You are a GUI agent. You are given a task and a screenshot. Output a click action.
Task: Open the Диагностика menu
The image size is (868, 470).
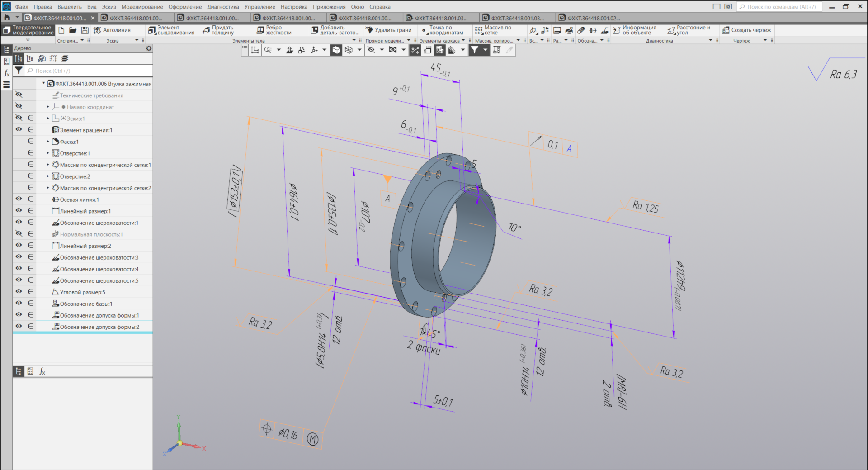[x=223, y=7]
